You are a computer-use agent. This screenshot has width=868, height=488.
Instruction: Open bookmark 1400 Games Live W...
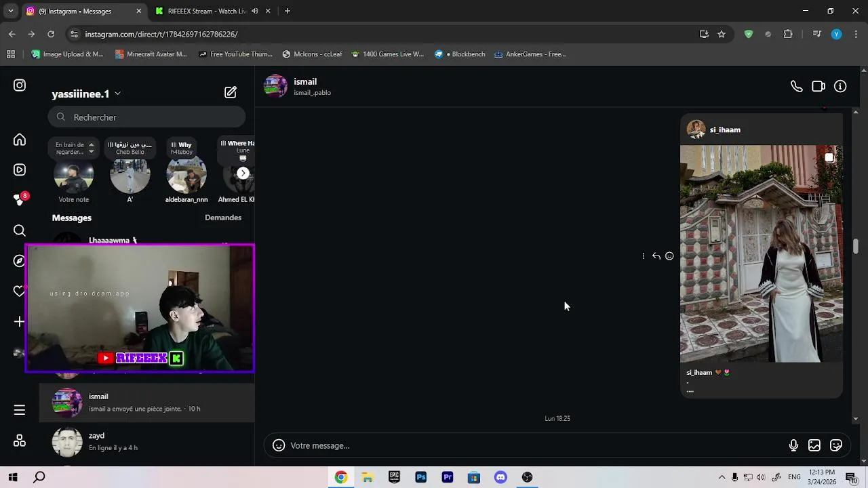point(387,54)
